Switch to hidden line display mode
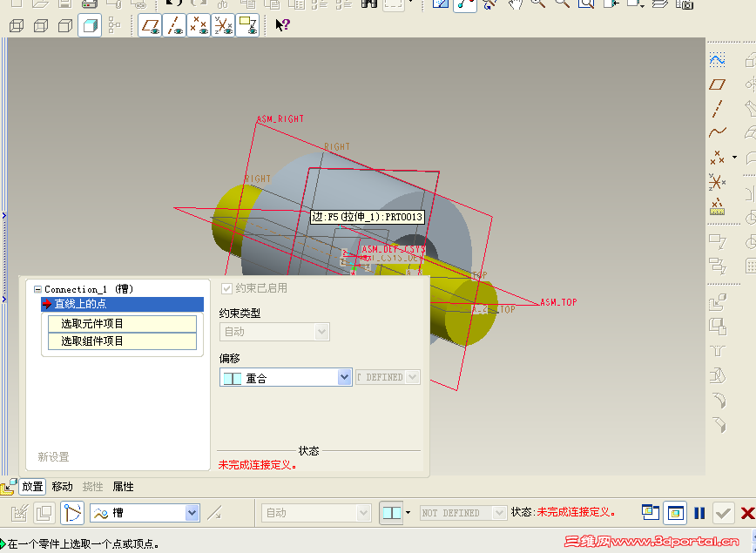 [x=41, y=25]
